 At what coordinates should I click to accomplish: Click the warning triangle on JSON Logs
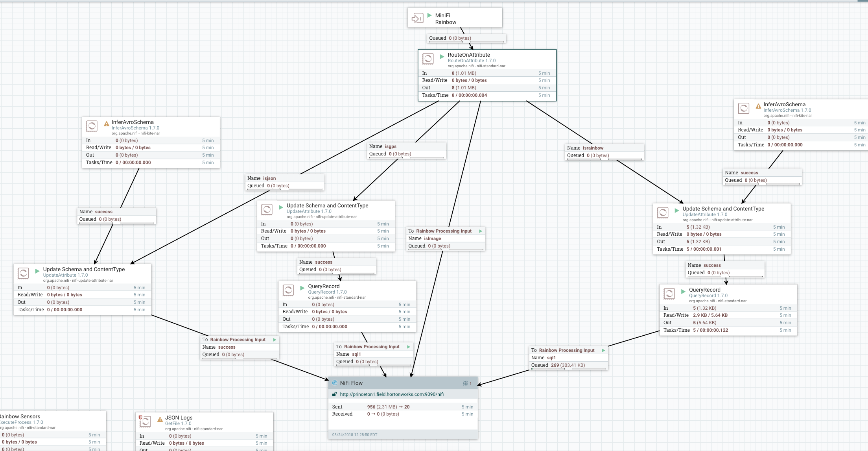click(160, 419)
